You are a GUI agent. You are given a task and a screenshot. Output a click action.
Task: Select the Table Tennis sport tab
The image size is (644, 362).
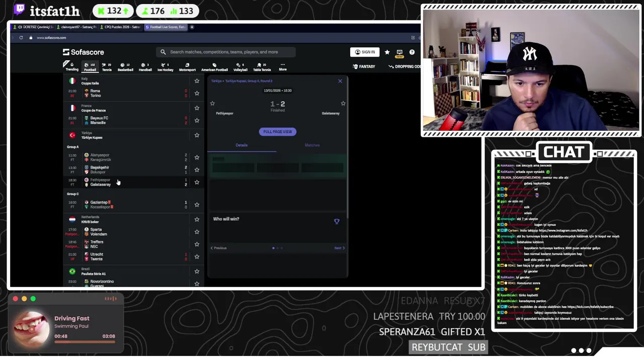pyautogui.click(x=262, y=67)
